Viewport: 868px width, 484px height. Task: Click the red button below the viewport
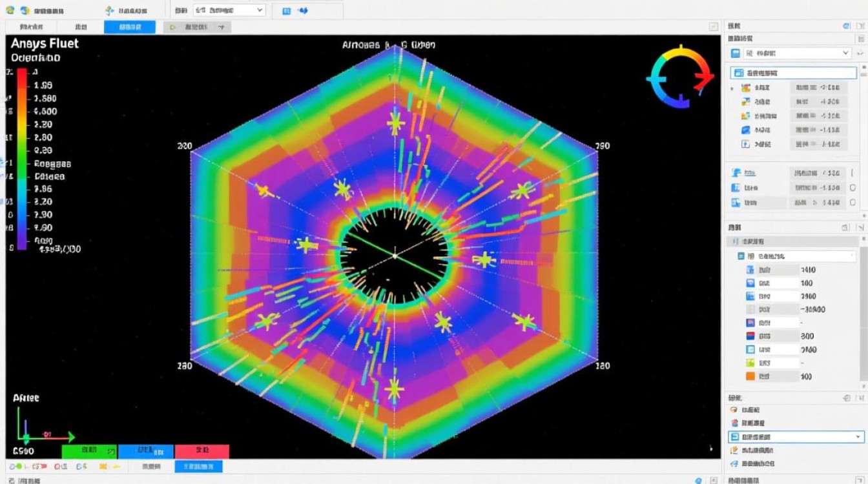coord(202,450)
